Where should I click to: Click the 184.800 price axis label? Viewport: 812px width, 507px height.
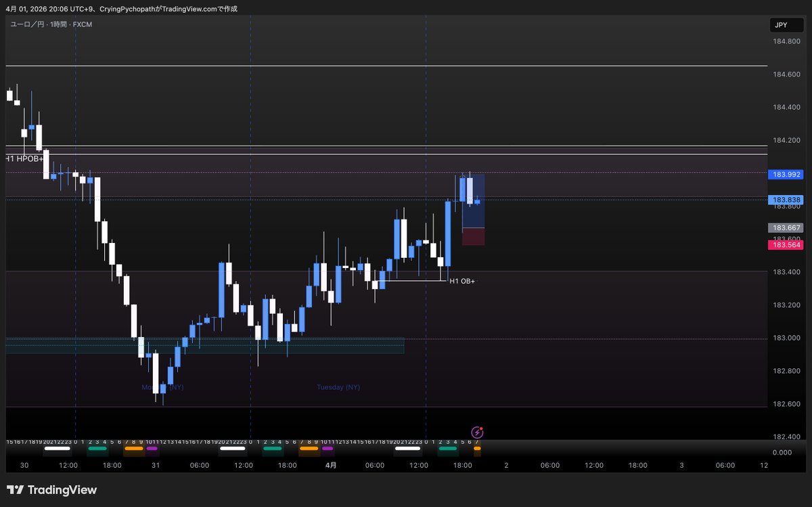(x=786, y=41)
